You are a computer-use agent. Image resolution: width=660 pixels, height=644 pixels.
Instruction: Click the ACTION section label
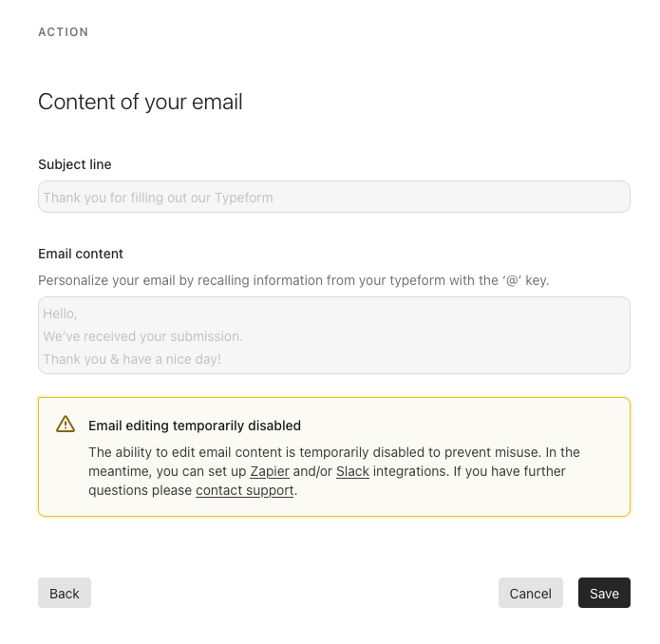click(64, 32)
